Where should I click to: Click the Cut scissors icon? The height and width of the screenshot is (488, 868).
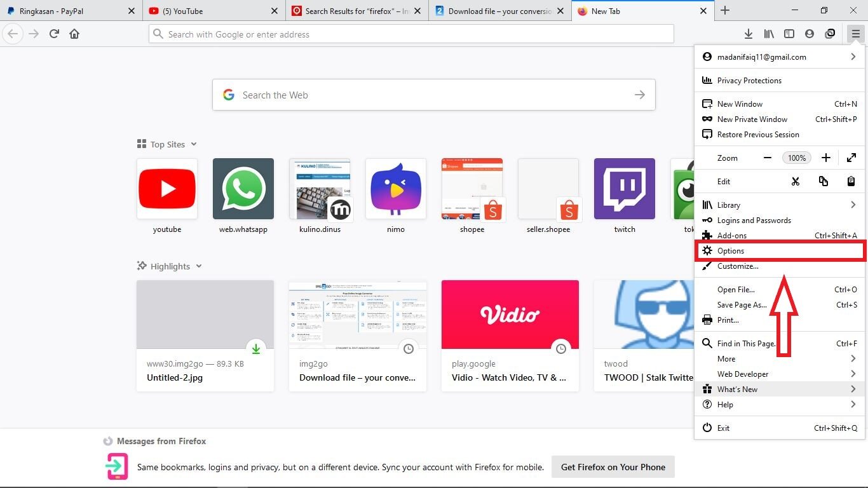click(796, 181)
